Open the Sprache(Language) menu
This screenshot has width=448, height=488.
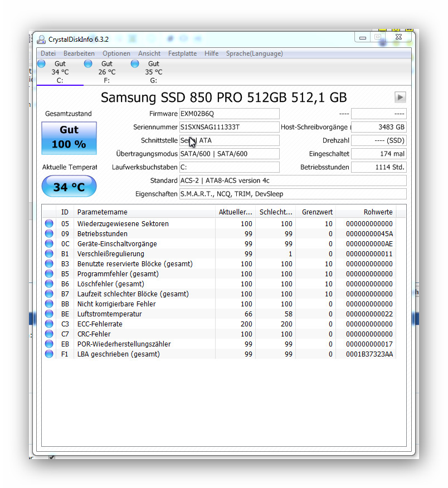coord(254,53)
